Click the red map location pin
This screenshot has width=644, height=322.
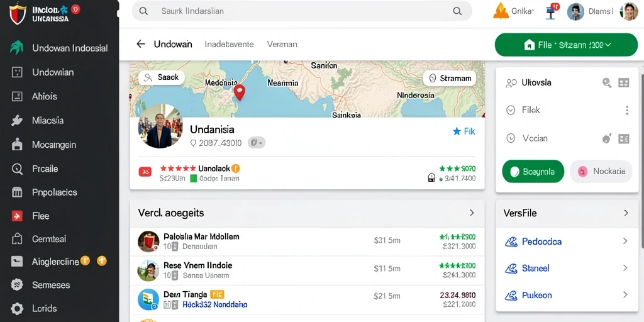(239, 92)
